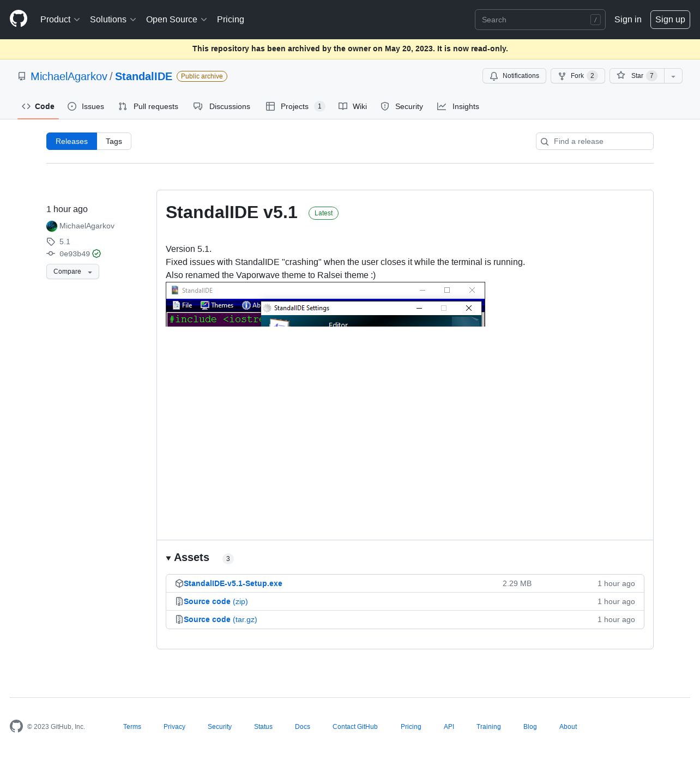The width and height of the screenshot is (700, 760).
Task: Go to Pricing in top navigation
Action: (231, 19)
